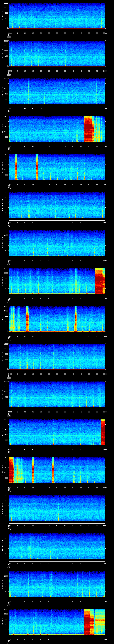Select the red burst near 17 seconds after 7:26:00
The width and height of the screenshot is (114, 644).
click(x=37, y=167)
